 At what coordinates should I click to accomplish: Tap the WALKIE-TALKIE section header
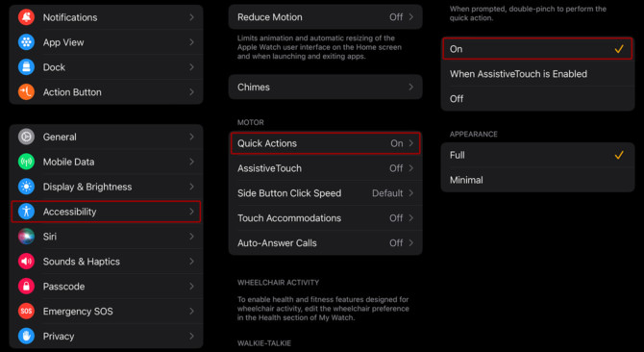pos(264,343)
